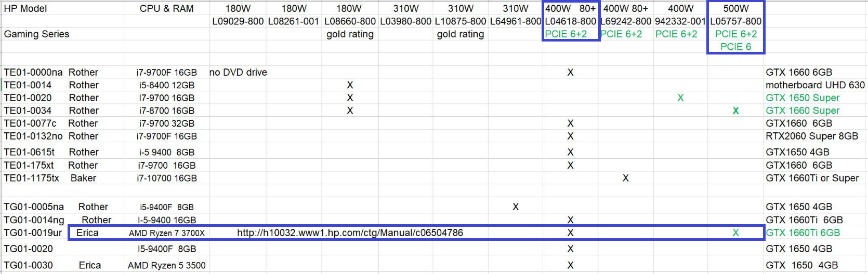Select the L64961-800 cell
Image resolution: width=868 pixels, height=274 pixels.
(516, 21)
